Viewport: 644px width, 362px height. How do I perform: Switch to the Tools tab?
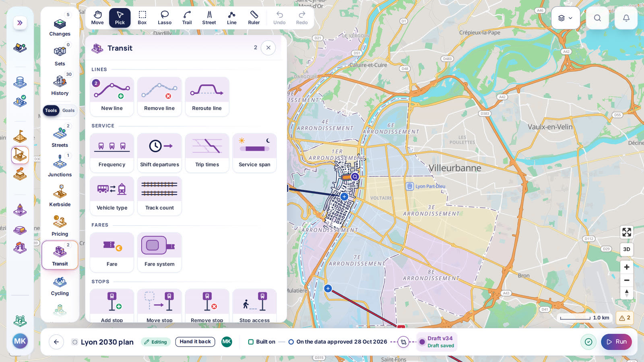(51, 111)
